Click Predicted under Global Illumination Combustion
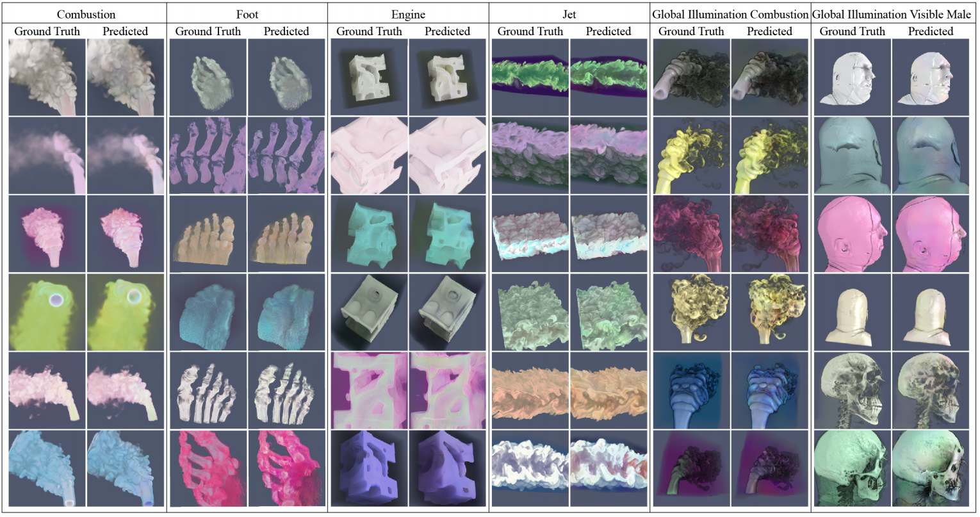 770,31
